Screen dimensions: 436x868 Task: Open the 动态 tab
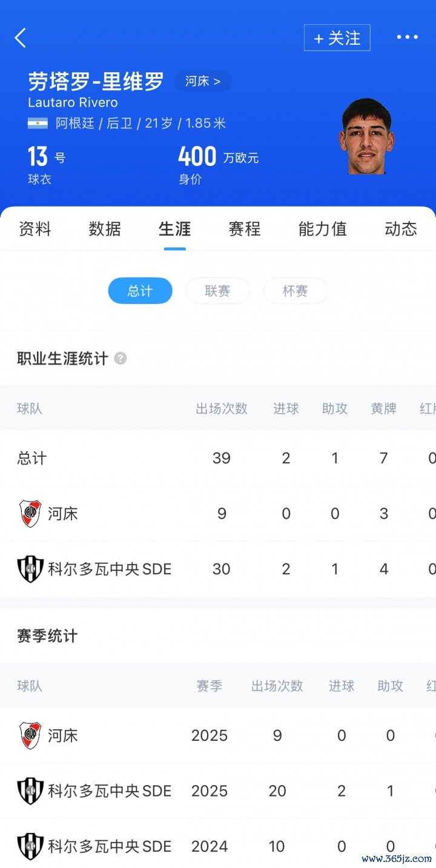401,229
